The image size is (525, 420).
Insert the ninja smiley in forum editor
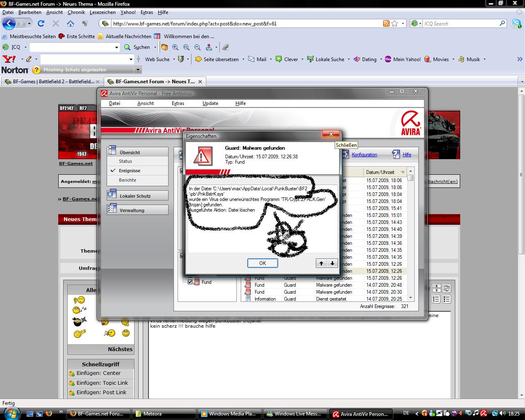click(x=80, y=321)
